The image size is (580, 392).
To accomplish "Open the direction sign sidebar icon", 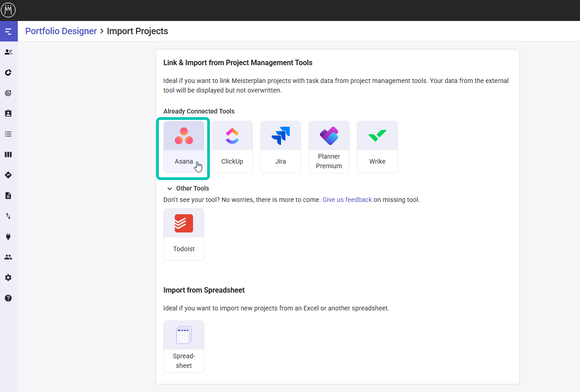I will click(x=8, y=175).
